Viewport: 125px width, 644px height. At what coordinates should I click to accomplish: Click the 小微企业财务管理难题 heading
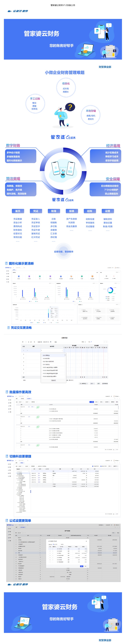click(x=65, y=73)
